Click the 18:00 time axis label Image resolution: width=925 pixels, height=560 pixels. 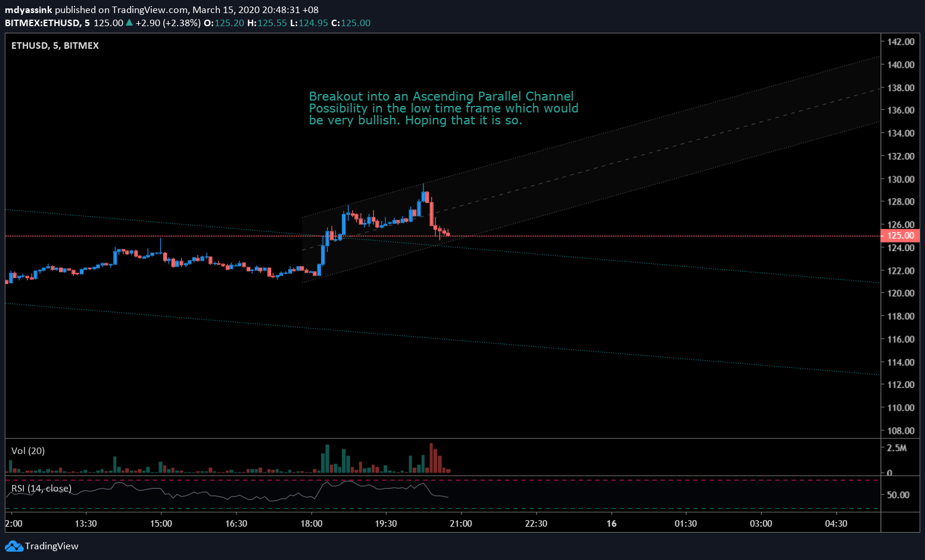(x=311, y=524)
